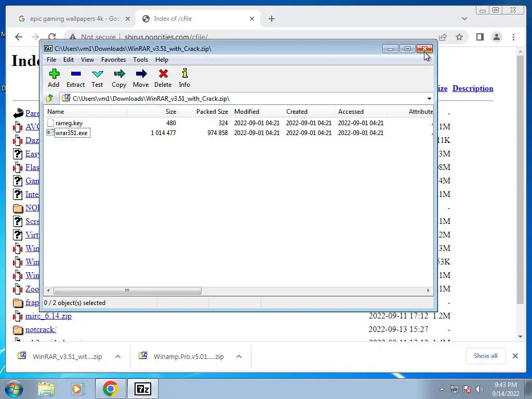
Task: Click the taskbar clock showing 9:43 PM
Action: [506, 389]
